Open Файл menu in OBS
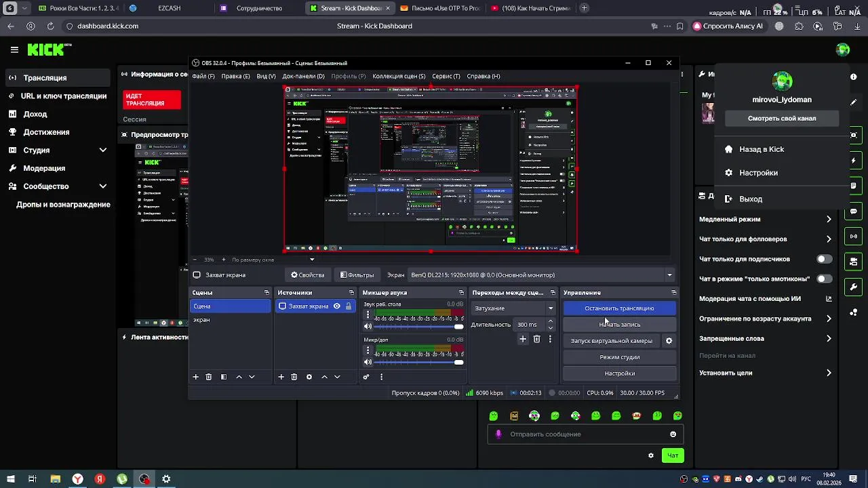The height and width of the screenshot is (488, 868). (x=203, y=76)
